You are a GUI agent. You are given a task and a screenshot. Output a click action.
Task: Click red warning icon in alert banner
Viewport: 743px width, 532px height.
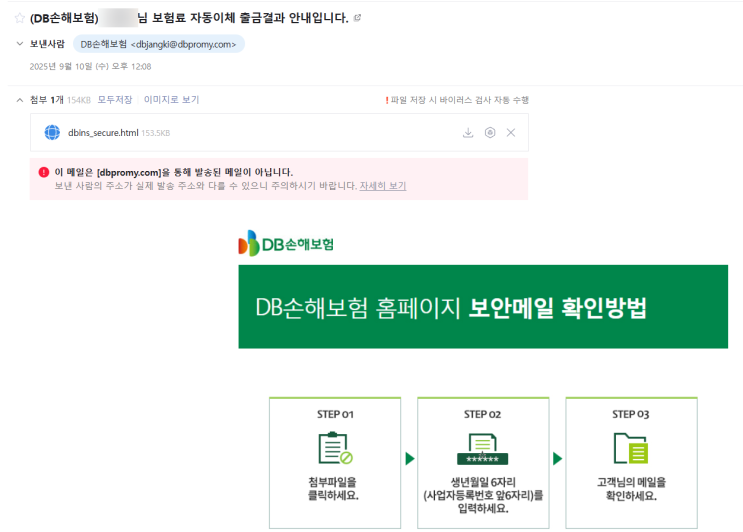coord(44,172)
